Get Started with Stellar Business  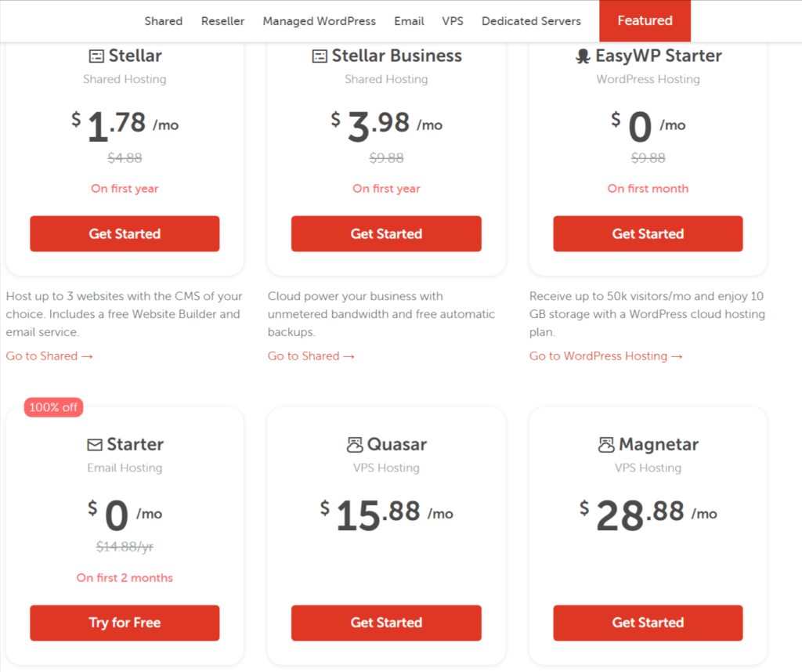(x=386, y=233)
